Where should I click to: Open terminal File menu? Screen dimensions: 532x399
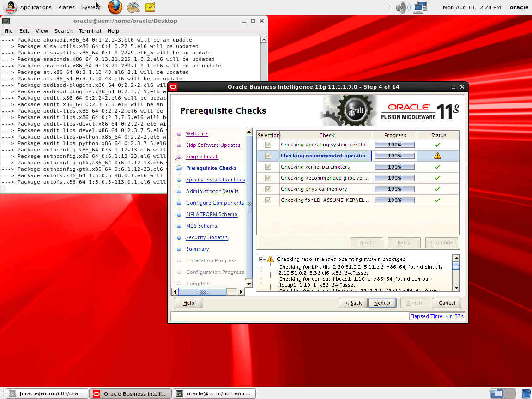coord(8,31)
